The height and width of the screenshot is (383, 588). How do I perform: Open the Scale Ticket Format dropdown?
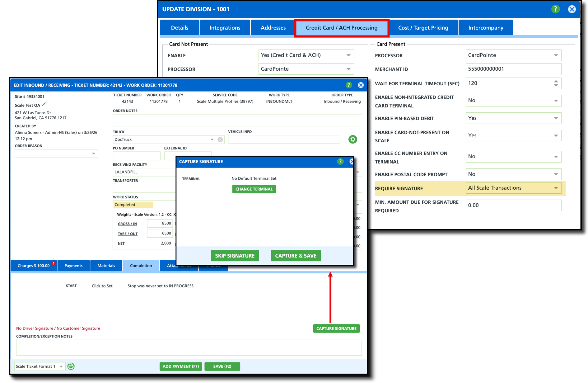point(61,366)
